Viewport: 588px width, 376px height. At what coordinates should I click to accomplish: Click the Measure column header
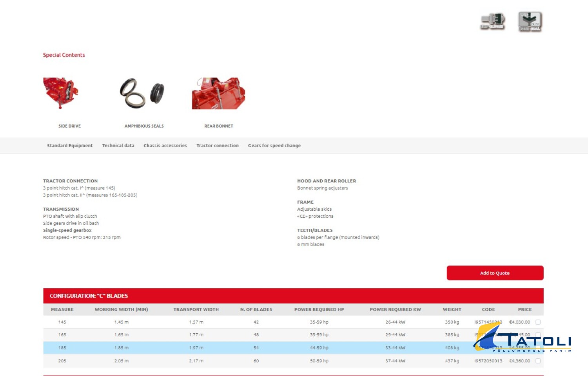62,309
